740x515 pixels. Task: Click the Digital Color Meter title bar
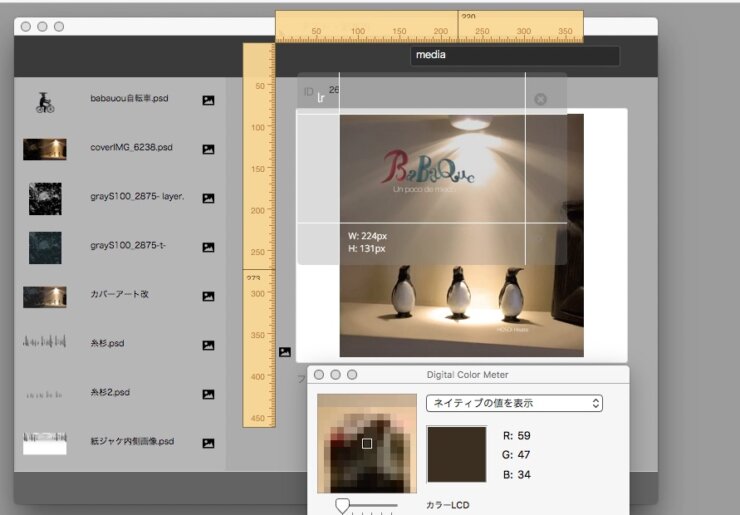tap(468, 374)
